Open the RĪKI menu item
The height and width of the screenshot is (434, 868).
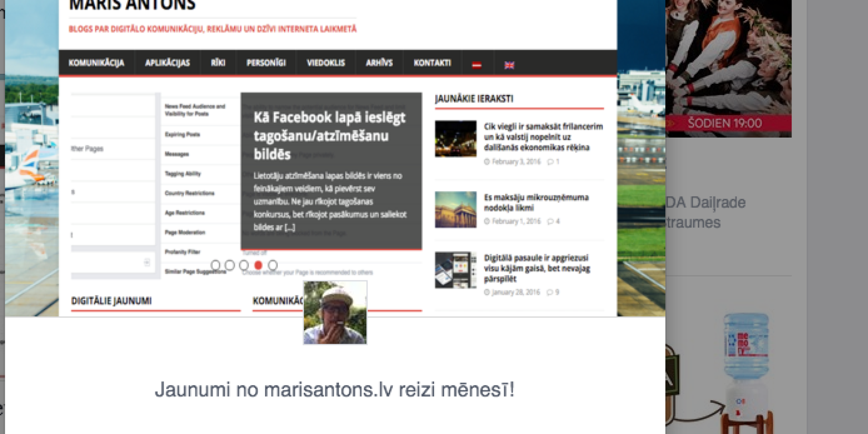tap(218, 63)
